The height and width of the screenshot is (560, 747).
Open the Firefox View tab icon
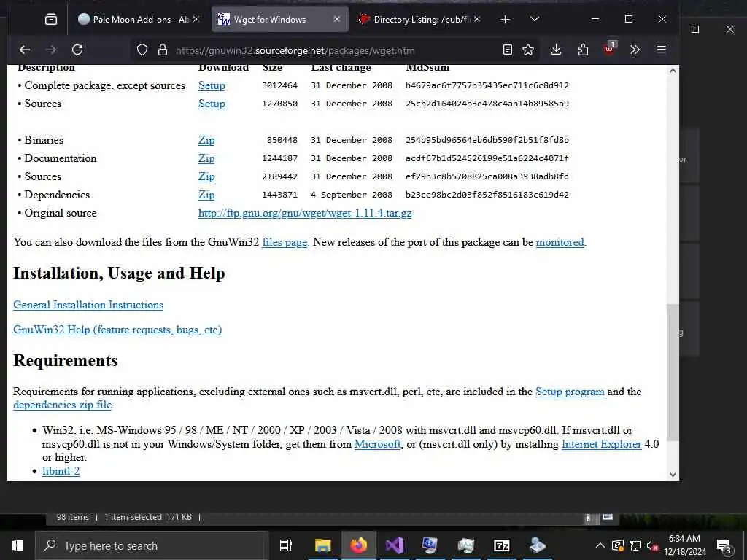point(50,20)
